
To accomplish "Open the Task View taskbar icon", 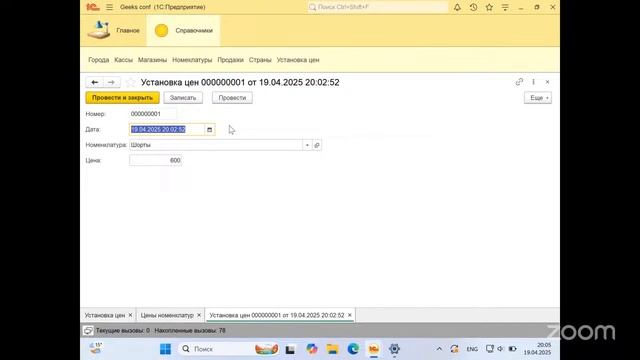I will (290, 349).
